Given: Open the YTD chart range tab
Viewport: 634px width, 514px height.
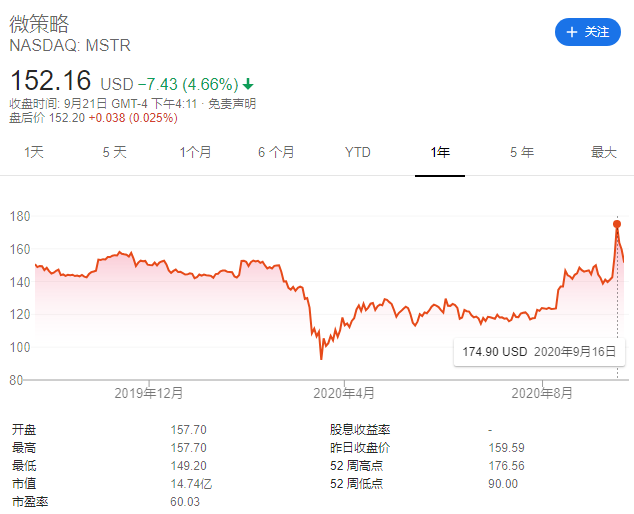Looking at the screenshot, I should [x=358, y=152].
